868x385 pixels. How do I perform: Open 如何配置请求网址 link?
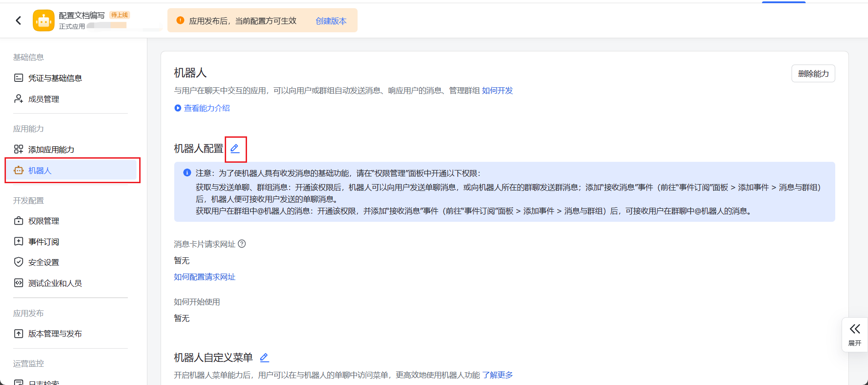205,277
